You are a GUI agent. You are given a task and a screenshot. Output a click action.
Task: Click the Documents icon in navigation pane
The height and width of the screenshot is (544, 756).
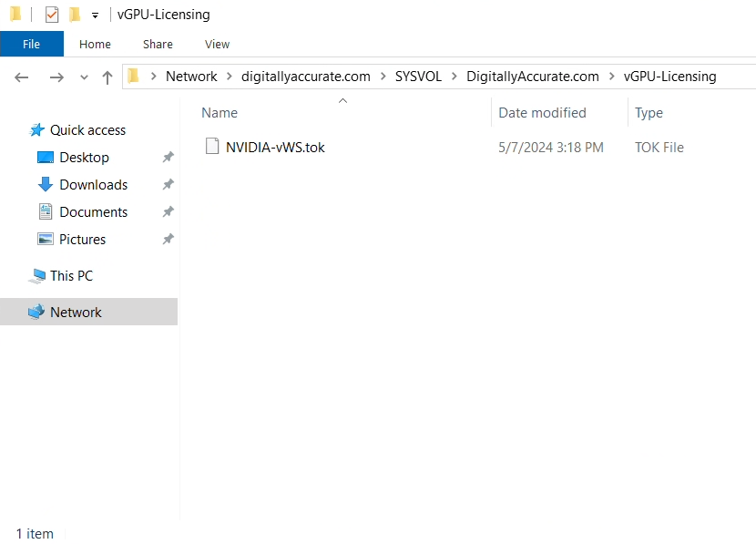coord(46,211)
